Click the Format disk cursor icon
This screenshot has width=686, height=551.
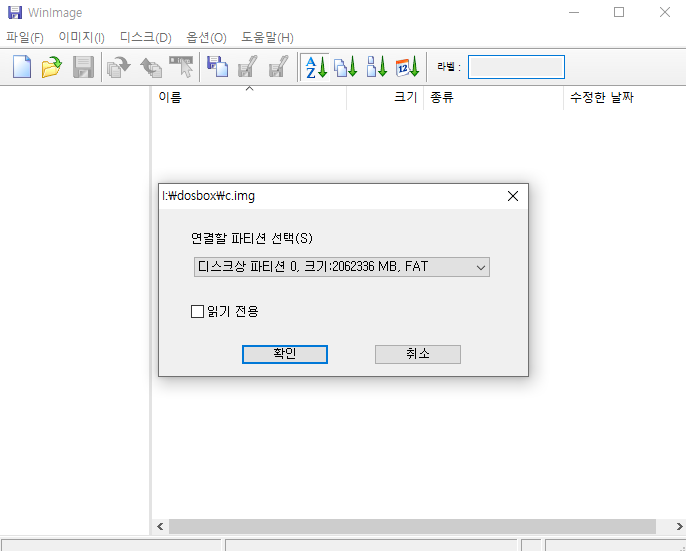[x=182, y=67]
